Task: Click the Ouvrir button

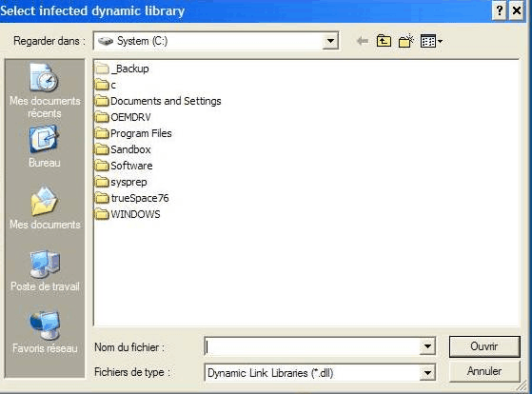Action: pyautogui.click(x=484, y=346)
